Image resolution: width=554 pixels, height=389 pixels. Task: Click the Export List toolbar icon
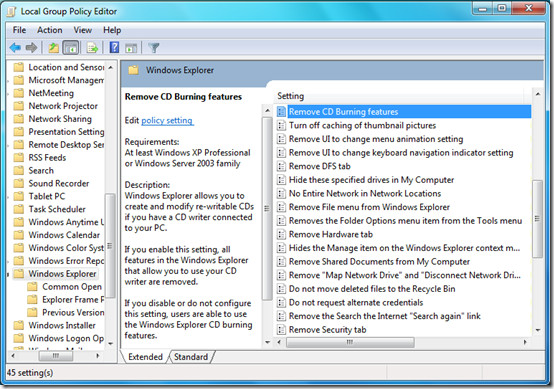(92, 47)
